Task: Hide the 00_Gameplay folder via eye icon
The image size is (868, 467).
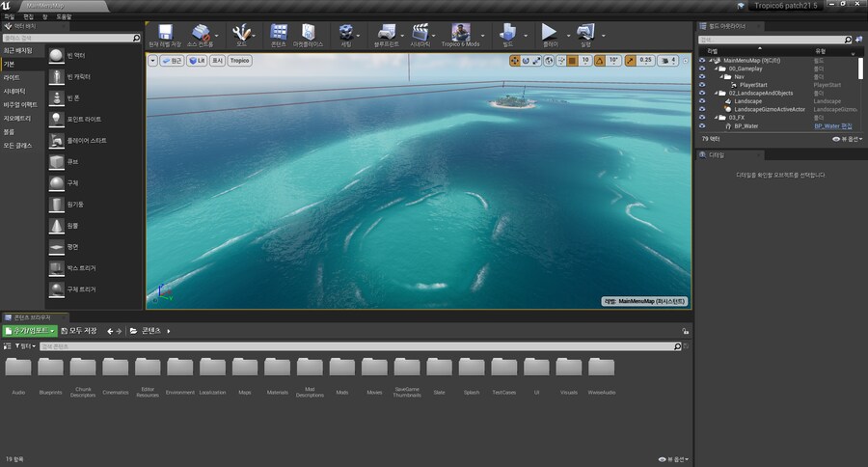Action: (702, 69)
